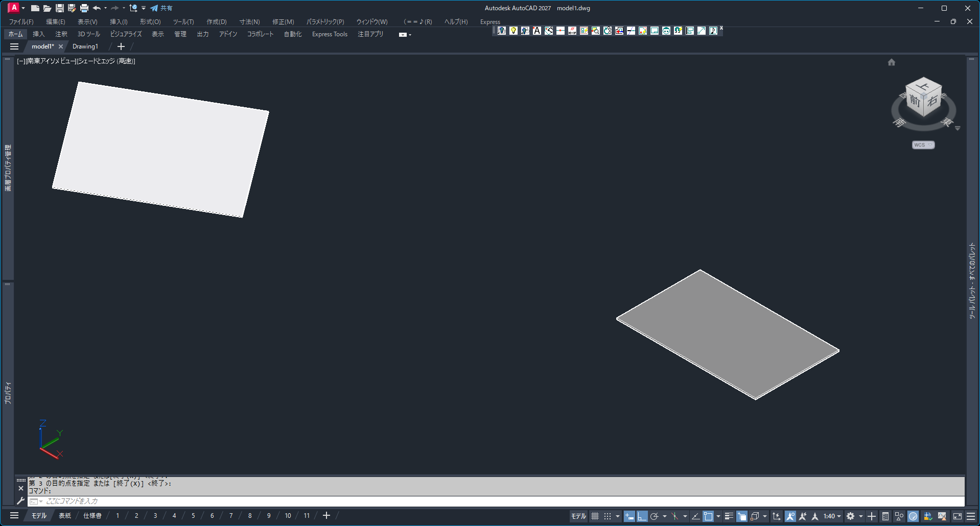
Task: Toggle polar tracking in status bar
Action: coord(654,516)
